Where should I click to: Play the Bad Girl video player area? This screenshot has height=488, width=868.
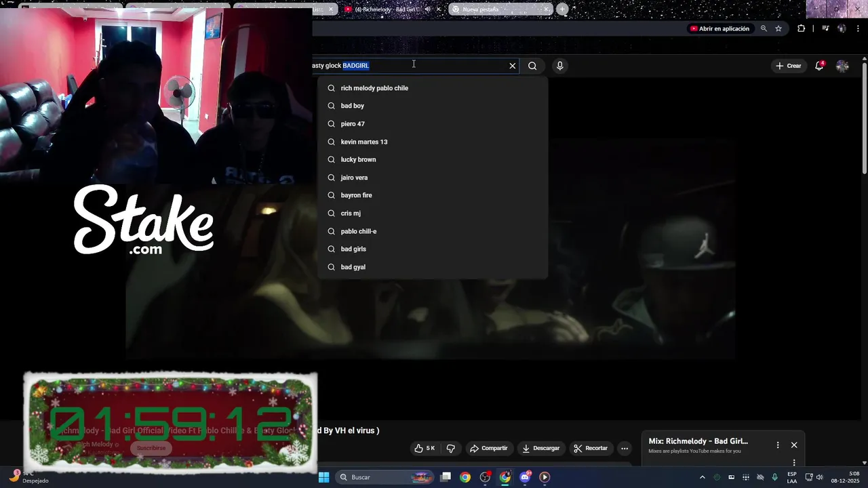point(431,247)
